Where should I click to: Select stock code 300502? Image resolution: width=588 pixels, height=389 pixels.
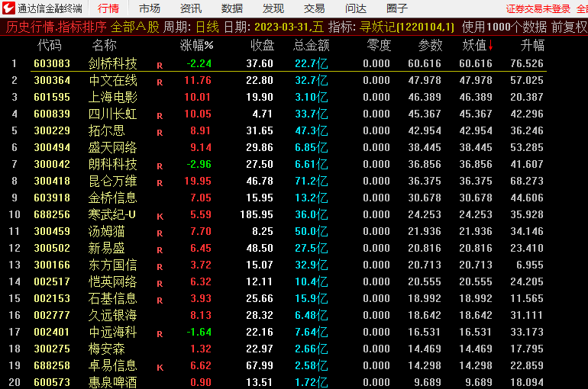coord(52,248)
